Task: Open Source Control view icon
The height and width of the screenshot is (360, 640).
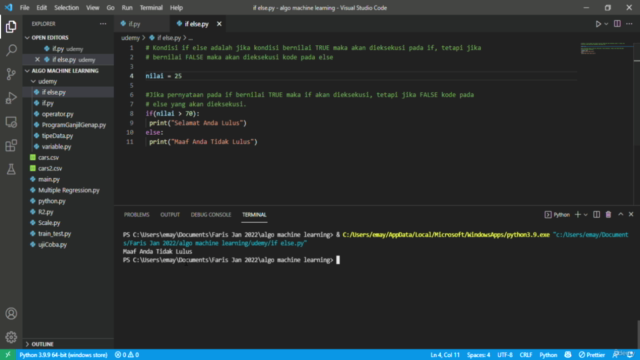Action: (x=11, y=74)
